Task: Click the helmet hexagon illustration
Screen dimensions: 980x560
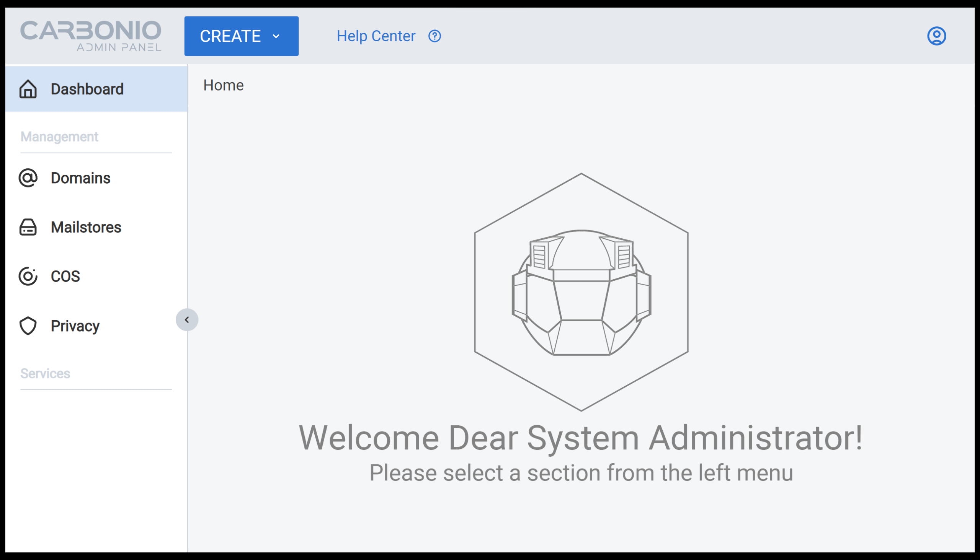Action: tap(581, 292)
